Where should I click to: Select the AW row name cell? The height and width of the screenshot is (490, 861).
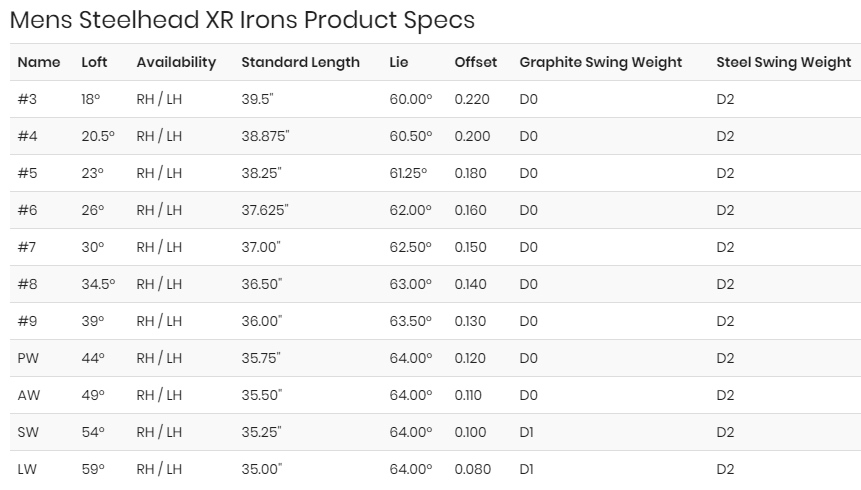pos(29,395)
